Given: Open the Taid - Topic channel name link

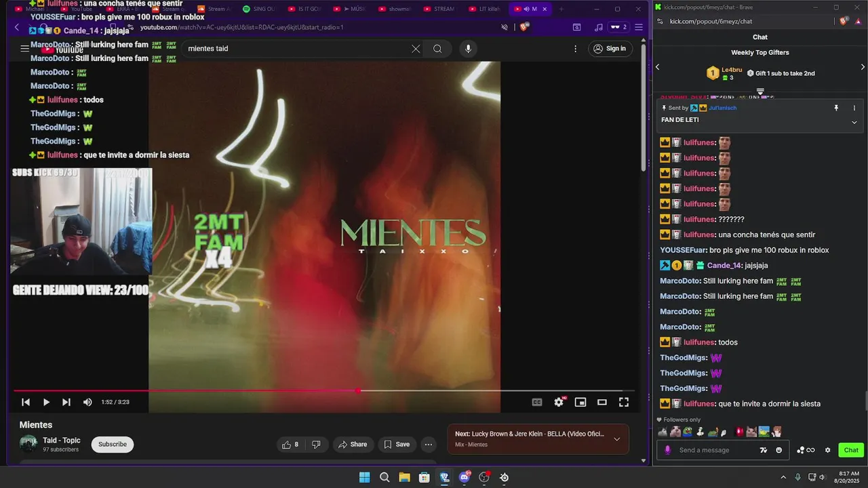Looking at the screenshot, I should click(x=62, y=441).
